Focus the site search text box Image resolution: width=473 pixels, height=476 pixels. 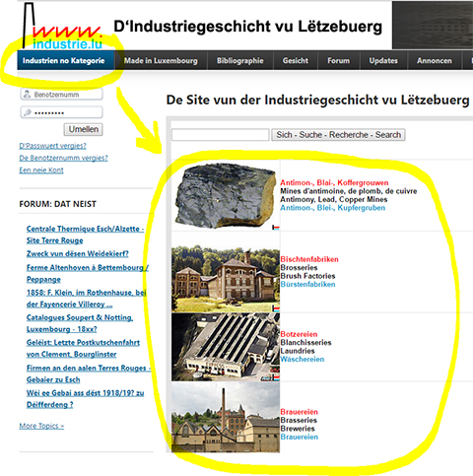(x=221, y=135)
